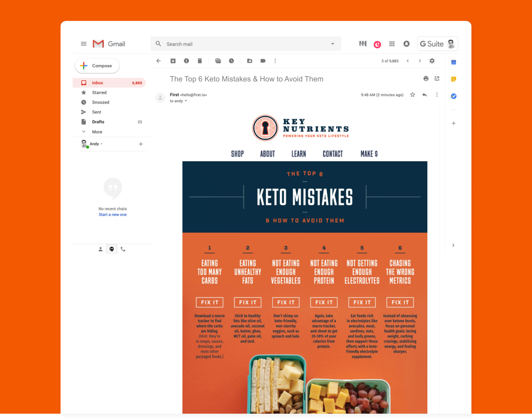
Task: Open the Starred folder
Action: point(99,92)
